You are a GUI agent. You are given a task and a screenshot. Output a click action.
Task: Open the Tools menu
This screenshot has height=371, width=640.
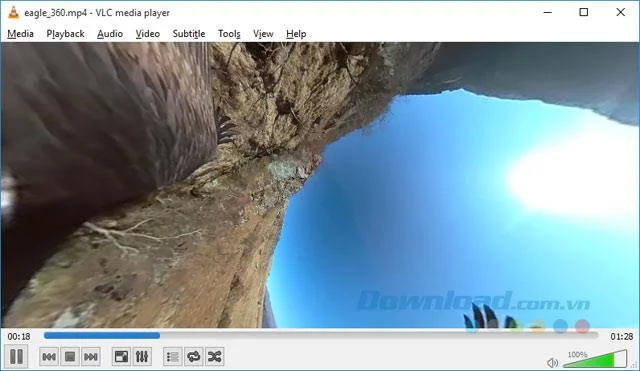(229, 34)
